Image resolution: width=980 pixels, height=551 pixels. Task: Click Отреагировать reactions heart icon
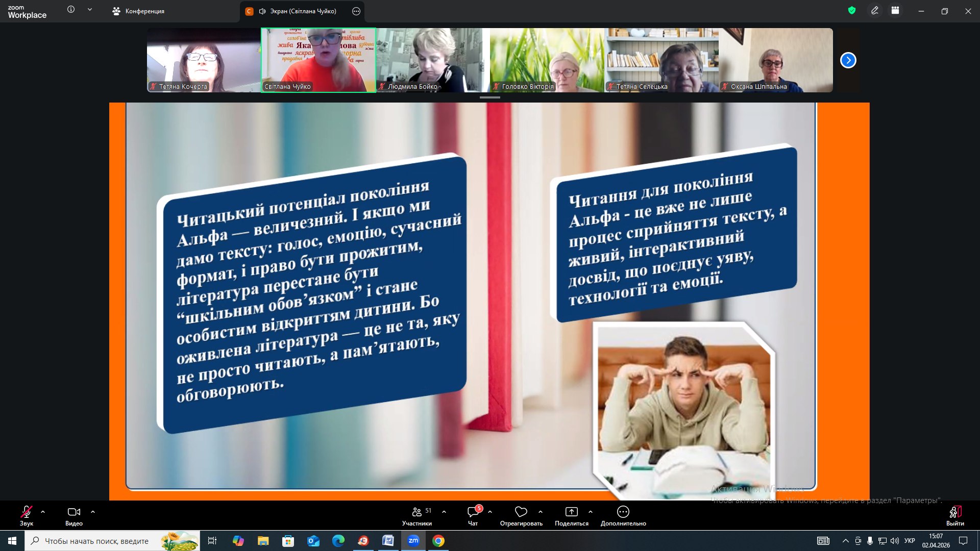click(521, 512)
